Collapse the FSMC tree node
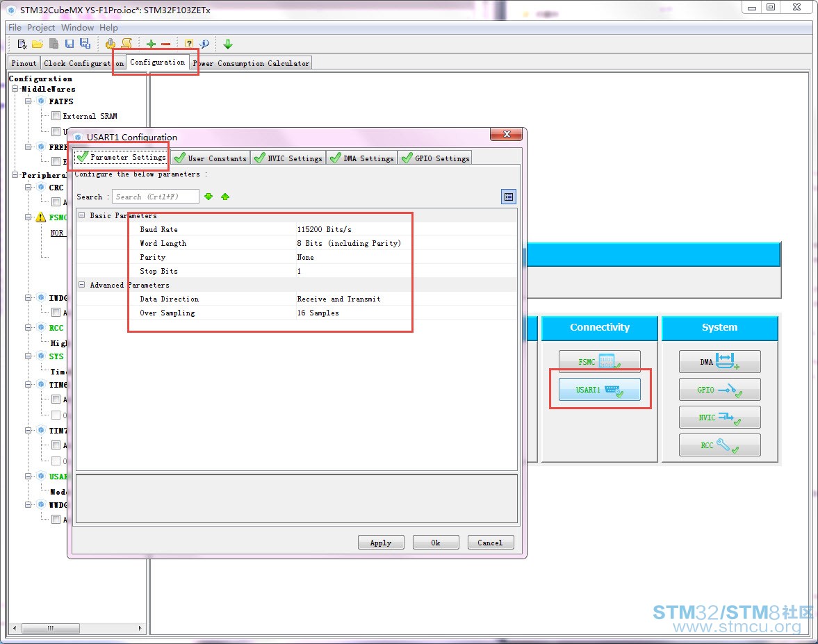 coord(28,217)
